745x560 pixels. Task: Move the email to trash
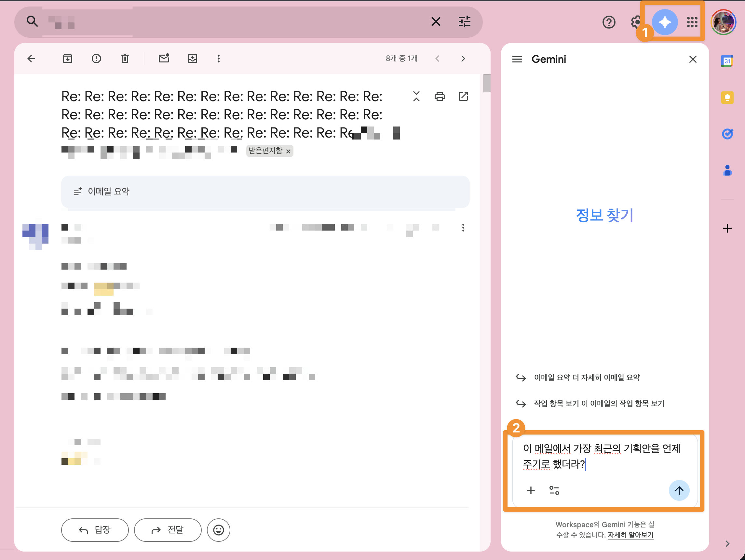[125, 58]
